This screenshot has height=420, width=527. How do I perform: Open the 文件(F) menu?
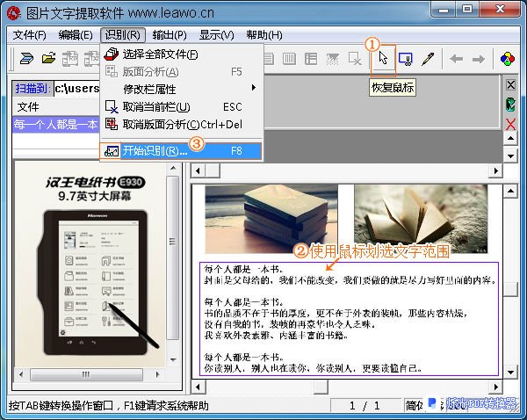29,35
